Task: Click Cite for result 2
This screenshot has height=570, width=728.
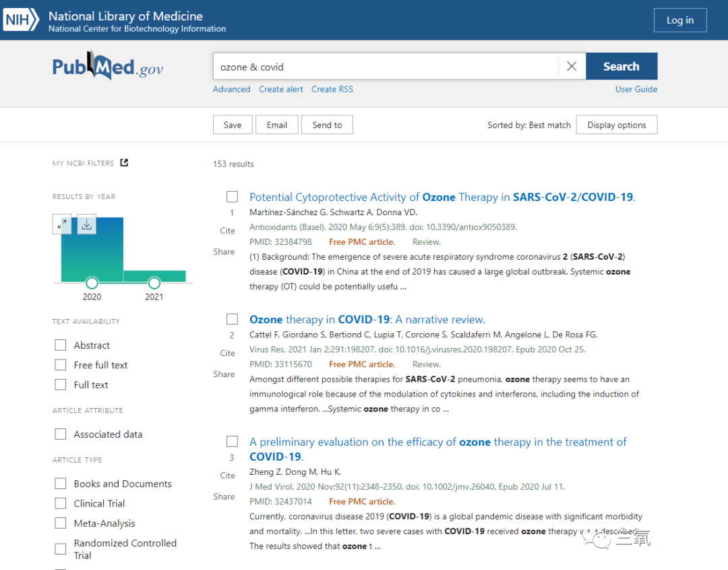Action: 228,353
